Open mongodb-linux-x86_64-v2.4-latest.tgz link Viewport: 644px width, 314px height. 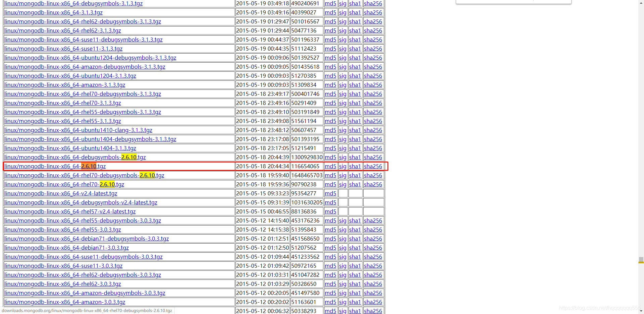pyautogui.click(x=61, y=193)
